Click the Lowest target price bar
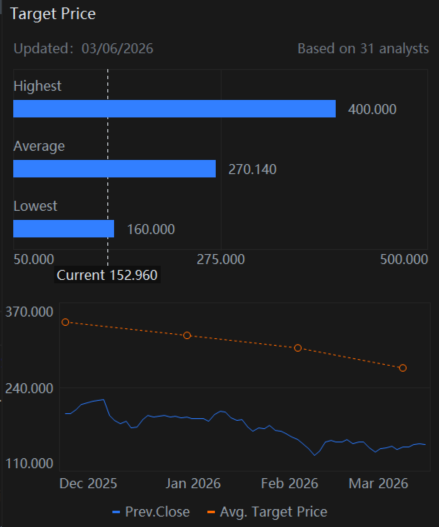This screenshot has height=527, width=439. click(x=64, y=229)
